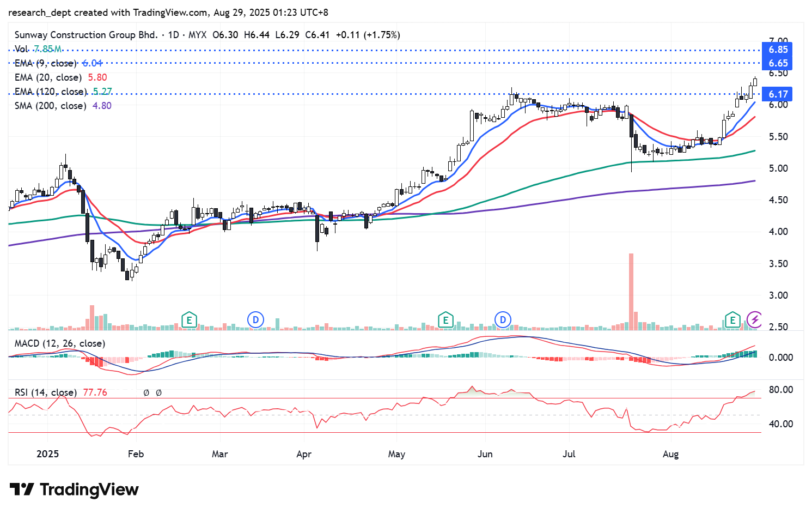Click the tall late-July volume spike bar
This screenshot has height=514, width=812.
(631, 292)
